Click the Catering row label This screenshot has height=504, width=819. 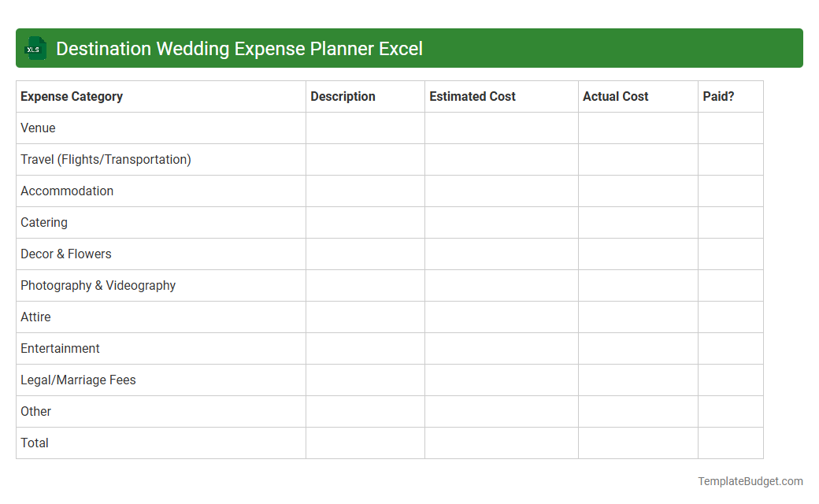[43, 222]
